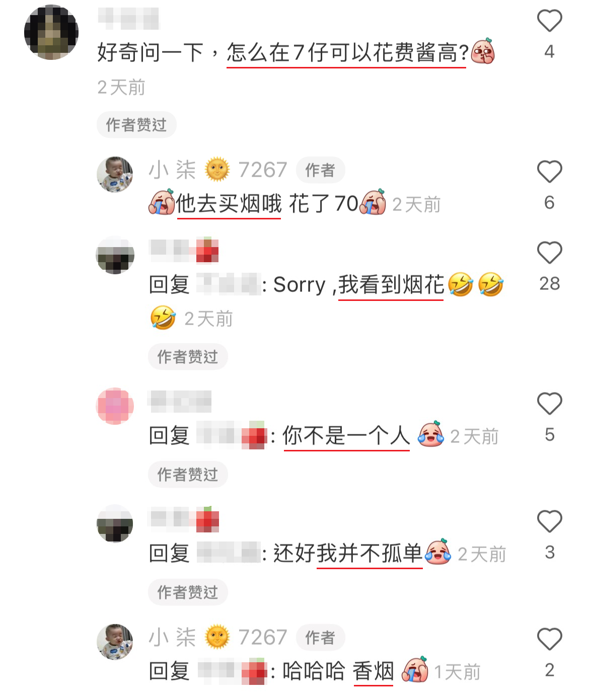589x700 pixels.
Task: Tap the '作者赞过' tag under the top comment
Action: pos(136,125)
